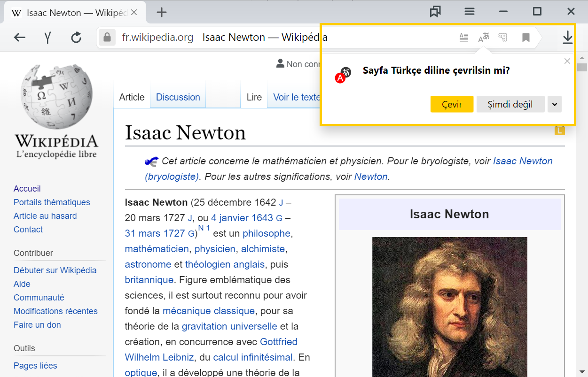Open the 'mécanique classique' link
The image size is (588, 377).
pos(209,311)
